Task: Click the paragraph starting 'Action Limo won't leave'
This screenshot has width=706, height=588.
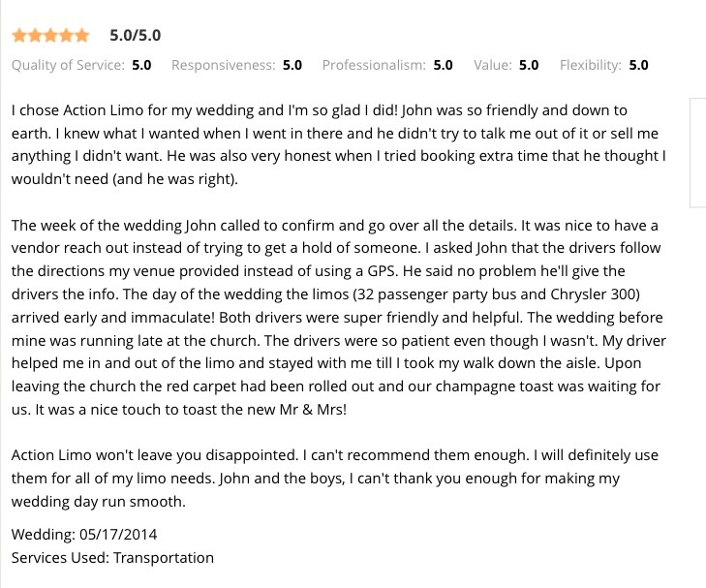Action: [x=335, y=478]
